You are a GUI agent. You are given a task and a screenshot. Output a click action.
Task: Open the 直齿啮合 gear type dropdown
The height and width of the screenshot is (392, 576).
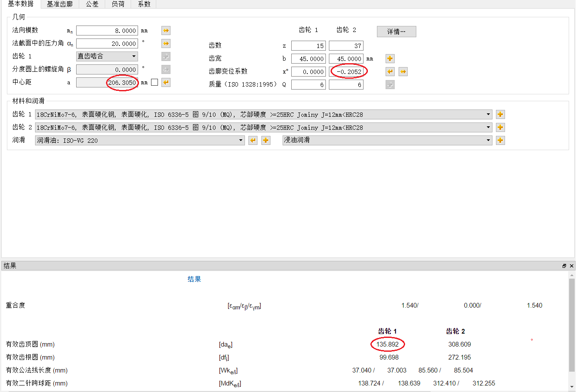coord(107,56)
